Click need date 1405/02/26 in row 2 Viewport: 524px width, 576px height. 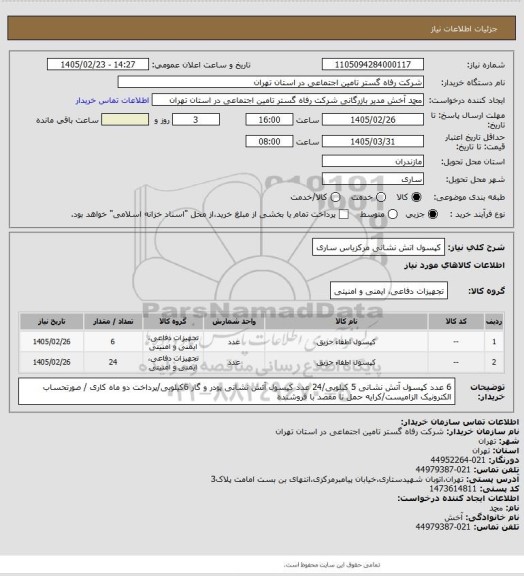(51, 362)
